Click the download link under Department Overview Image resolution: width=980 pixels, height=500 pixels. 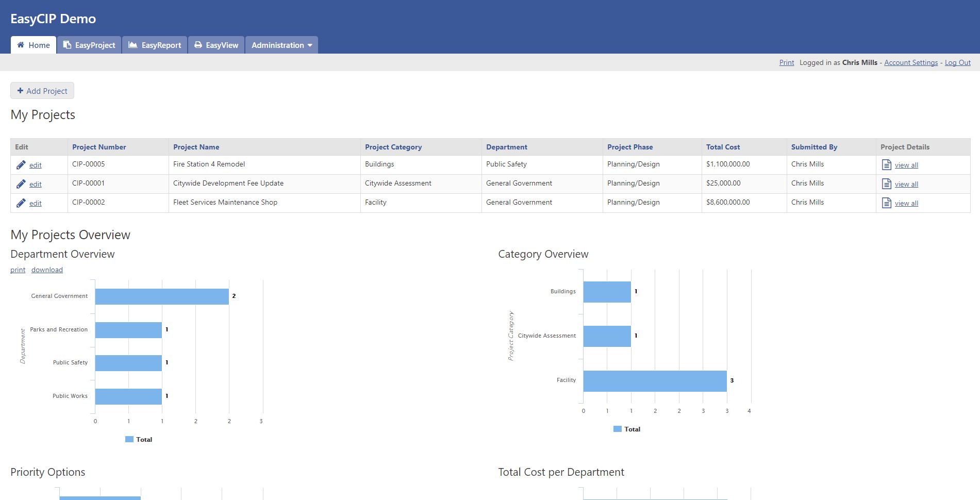point(47,270)
